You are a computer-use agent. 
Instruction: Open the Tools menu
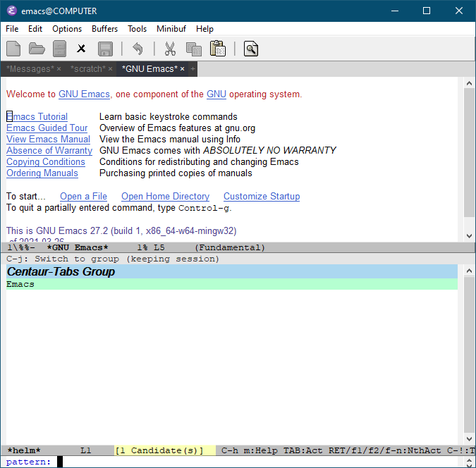(x=138, y=29)
